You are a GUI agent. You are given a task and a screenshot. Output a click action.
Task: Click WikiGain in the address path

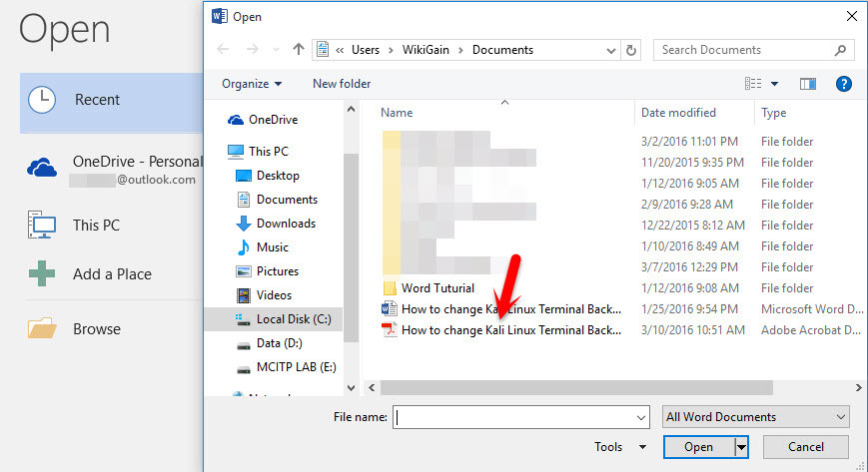[x=426, y=50]
